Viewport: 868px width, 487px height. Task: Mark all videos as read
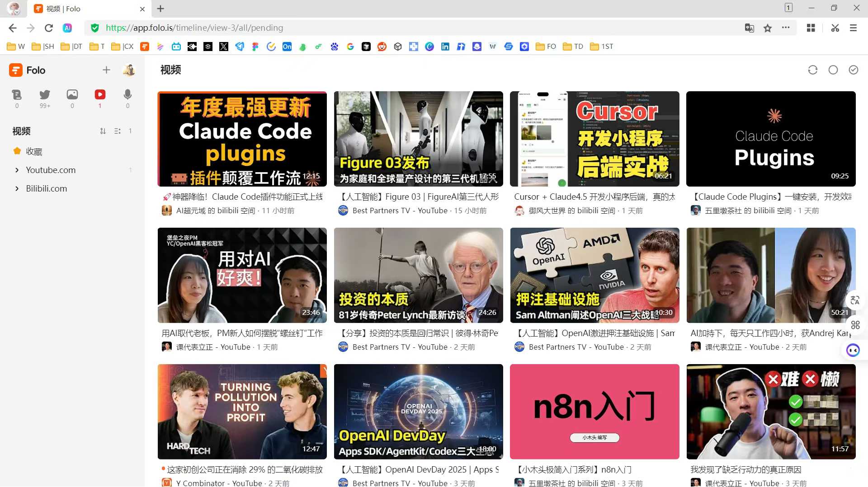click(x=853, y=70)
